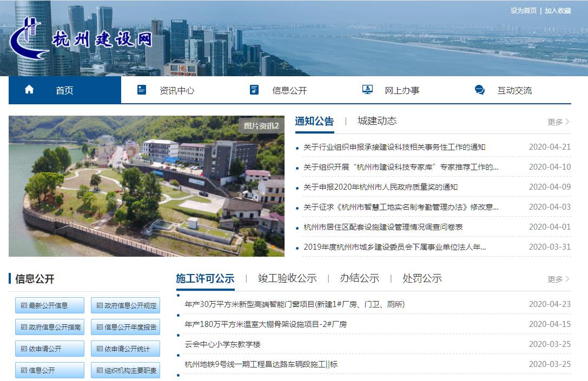This screenshot has height=381, width=588.
Task: Click the 政府信息公开规定 button
Action: [x=125, y=305]
